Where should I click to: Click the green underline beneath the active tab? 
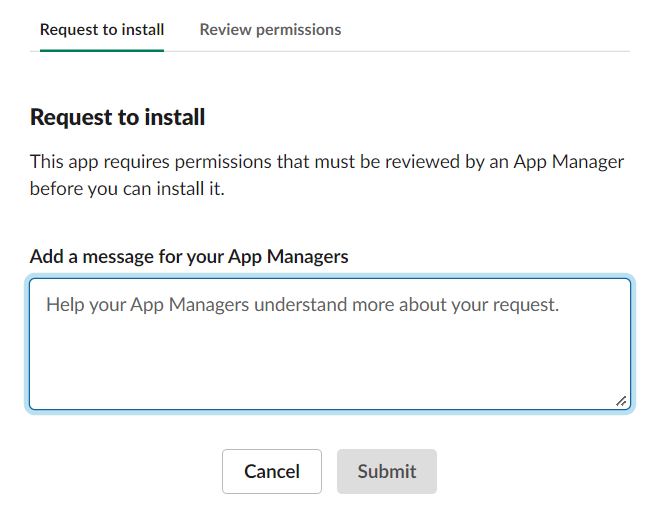coord(102,50)
